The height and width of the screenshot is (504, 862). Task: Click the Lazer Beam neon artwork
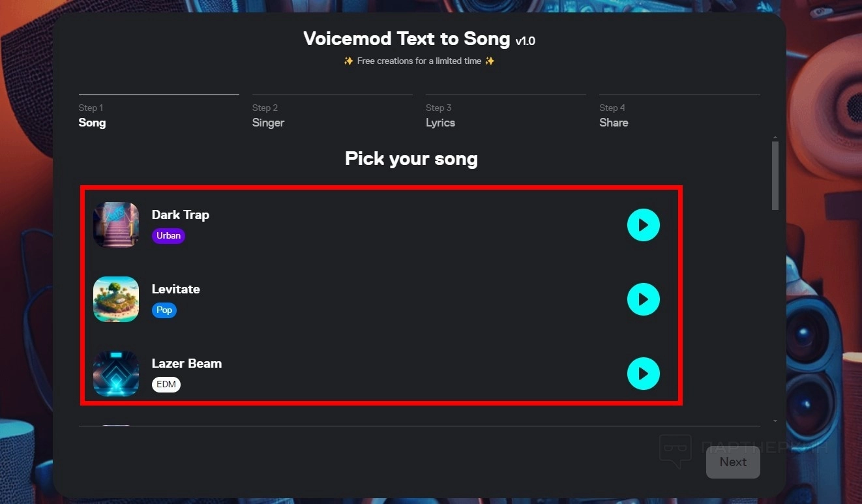(116, 374)
